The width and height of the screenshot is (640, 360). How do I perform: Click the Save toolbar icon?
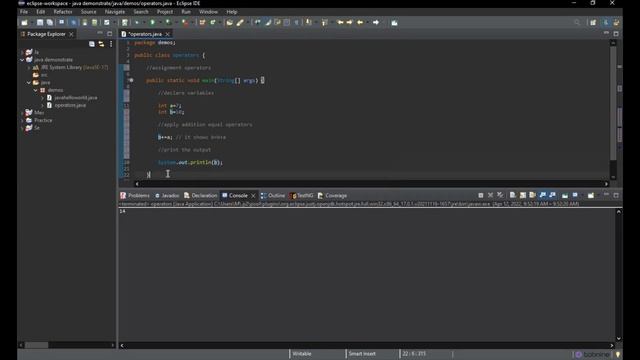pos(40,23)
